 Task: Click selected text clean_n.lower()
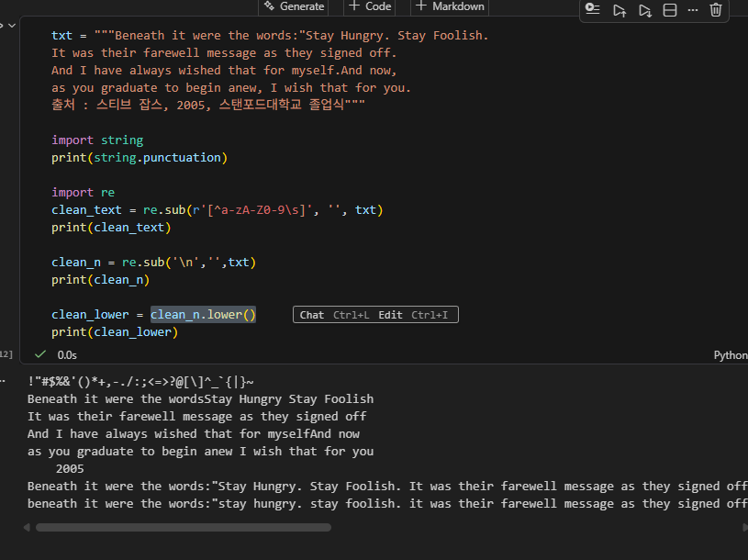coord(203,315)
